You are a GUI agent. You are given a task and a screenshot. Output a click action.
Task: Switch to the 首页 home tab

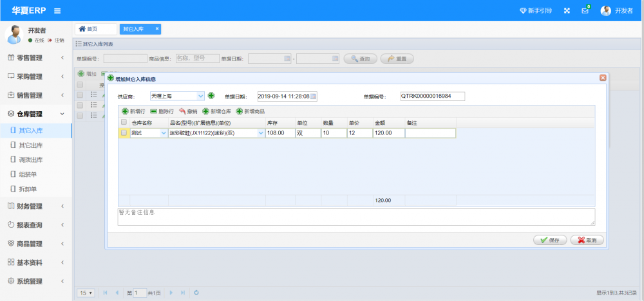pyautogui.click(x=96, y=29)
